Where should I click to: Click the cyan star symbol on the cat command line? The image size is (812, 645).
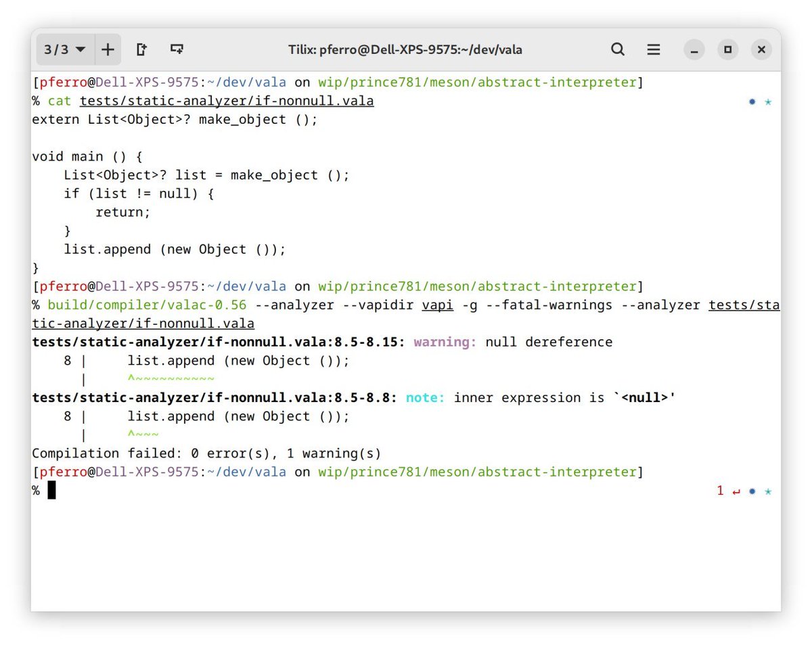(768, 102)
